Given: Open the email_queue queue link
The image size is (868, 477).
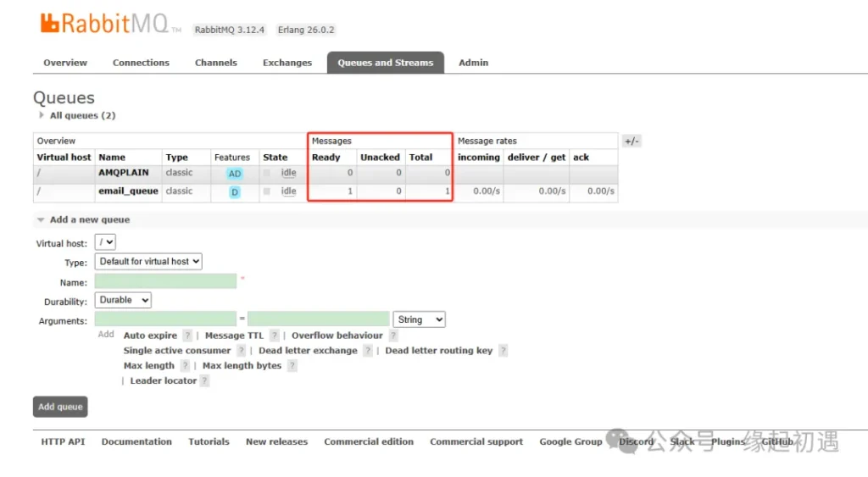Looking at the screenshot, I should [128, 191].
